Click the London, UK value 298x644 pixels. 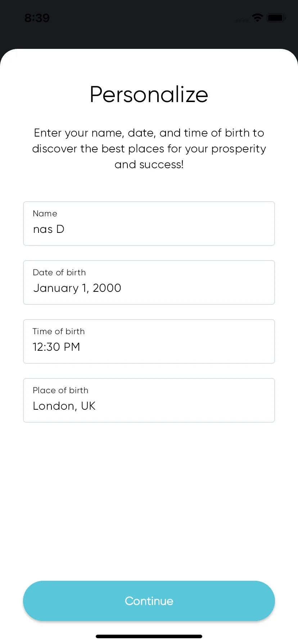click(64, 406)
